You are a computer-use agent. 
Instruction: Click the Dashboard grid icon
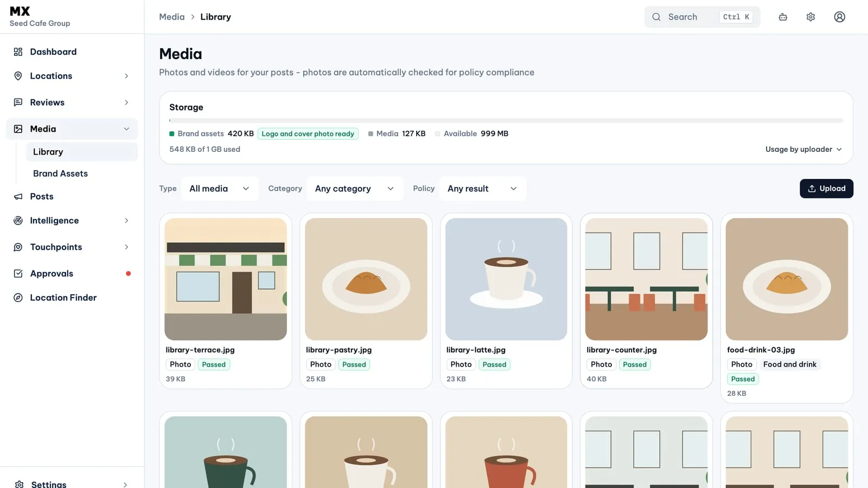click(18, 52)
